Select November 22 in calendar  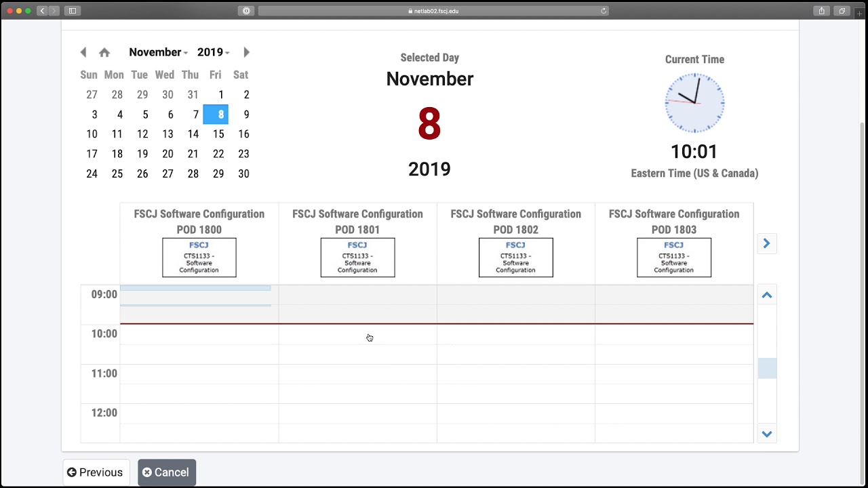(x=218, y=154)
